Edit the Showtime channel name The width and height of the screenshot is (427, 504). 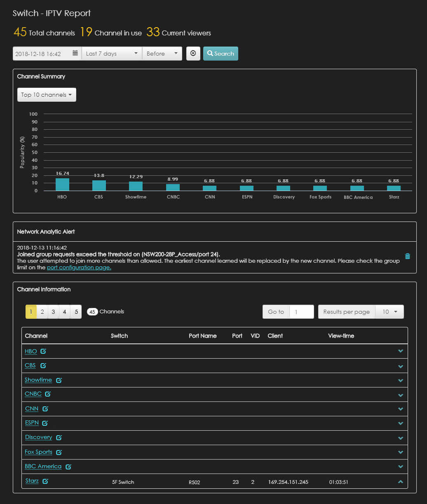59,380
